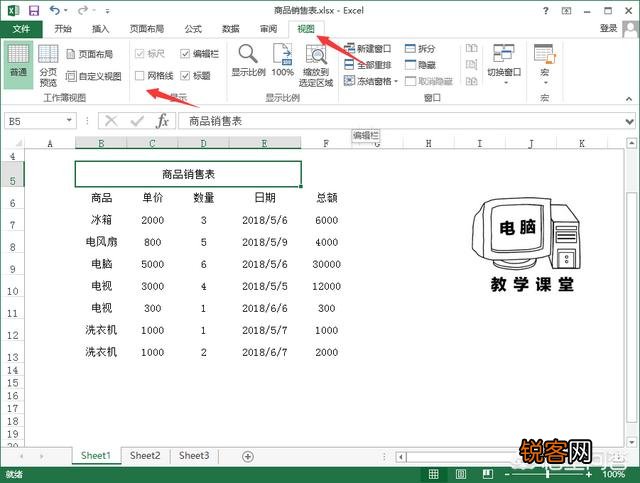This screenshot has width=640, height=483.
Task: Toggle the 标题 checkbox
Action: (185, 76)
